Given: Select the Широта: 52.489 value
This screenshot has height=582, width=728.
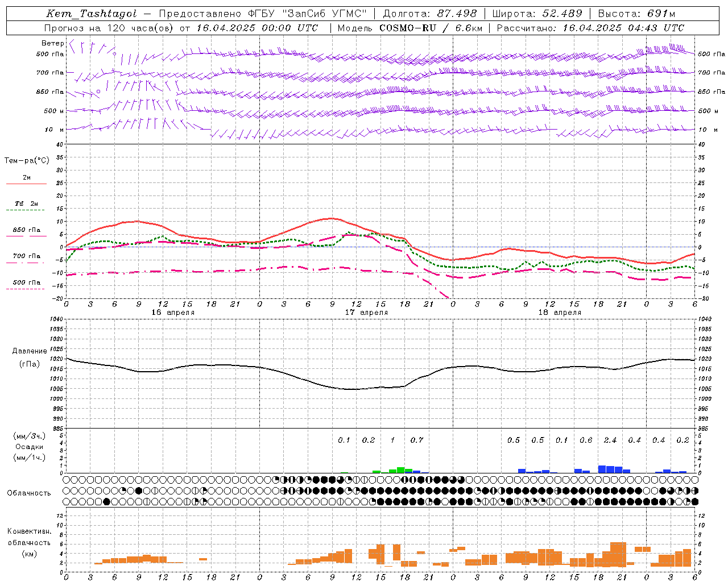Looking at the screenshot, I should coord(537,14).
